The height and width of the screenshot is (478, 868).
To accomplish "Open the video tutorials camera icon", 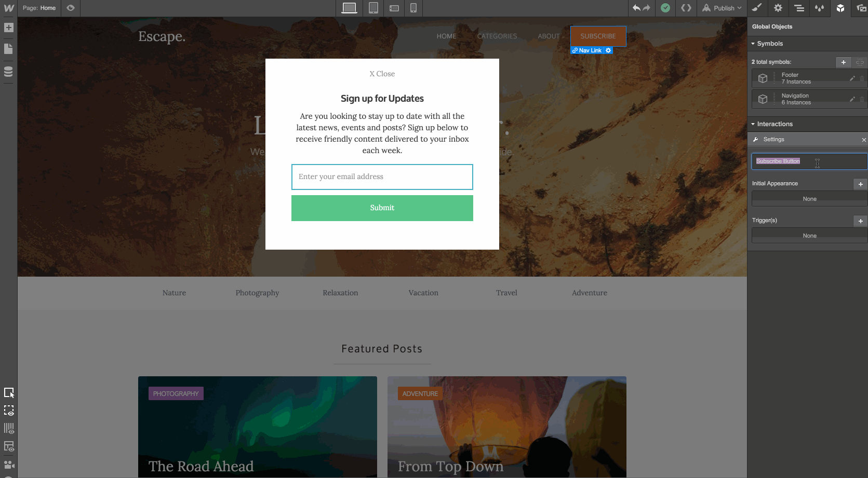I will point(9,465).
